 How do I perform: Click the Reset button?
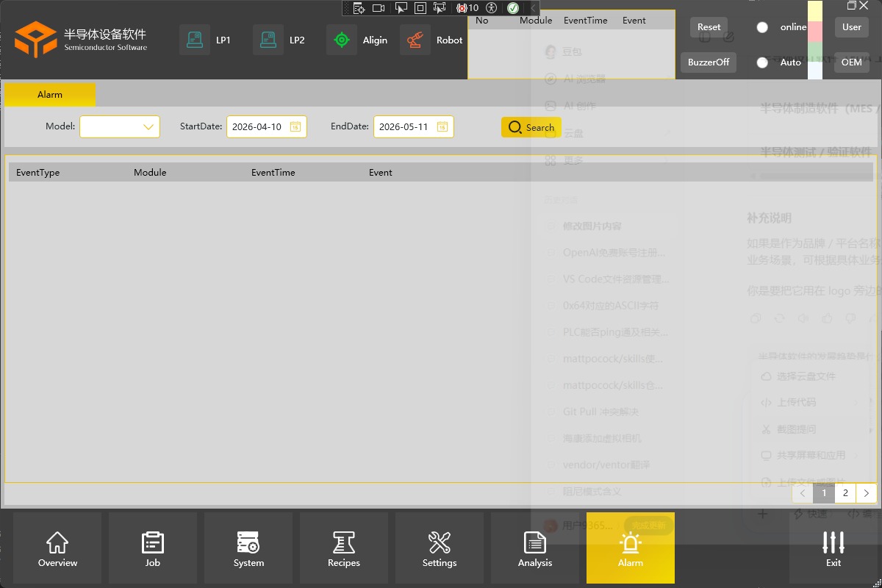[709, 27]
